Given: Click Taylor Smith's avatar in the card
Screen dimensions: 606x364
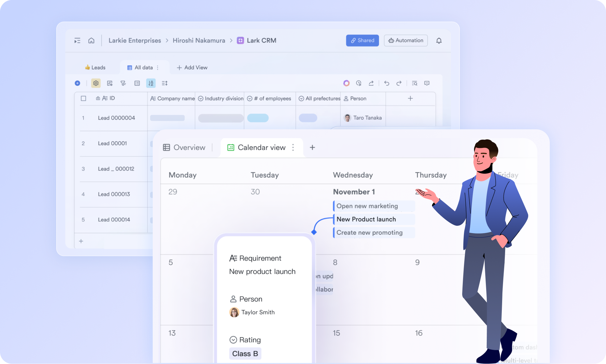Looking at the screenshot, I should (x=234, y=312).
